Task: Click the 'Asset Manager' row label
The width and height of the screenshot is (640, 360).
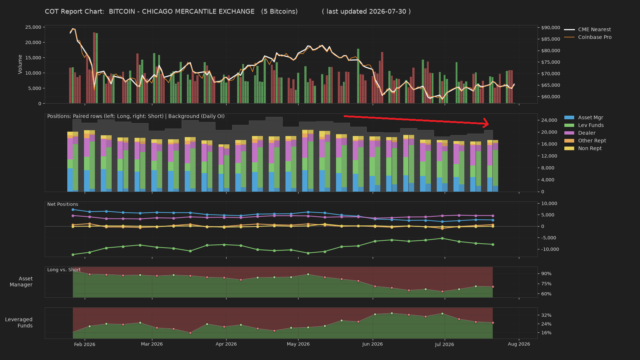Action: [x=21, y=282]
